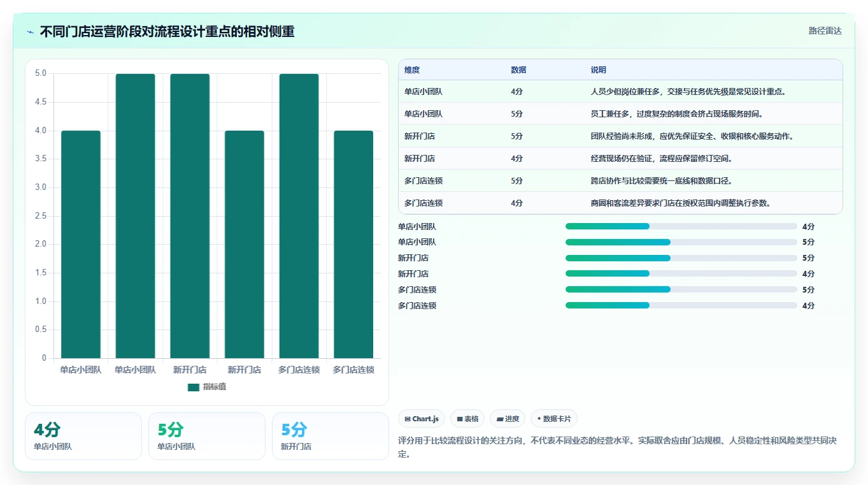Image resolution: width=868 pixels, height=485 pixels.
Task: Click the 多门店连锁 progress bar showing 5分
Action: [681, 289]
